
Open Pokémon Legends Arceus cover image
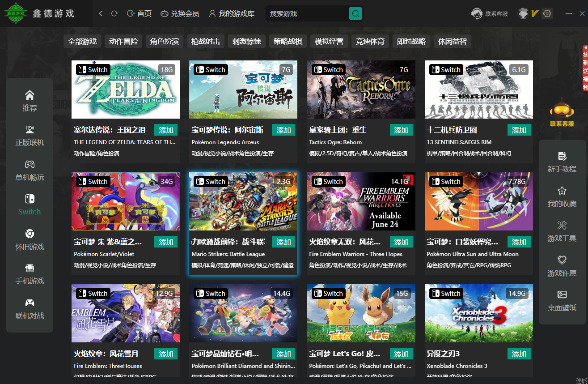[x=243, y=90]
